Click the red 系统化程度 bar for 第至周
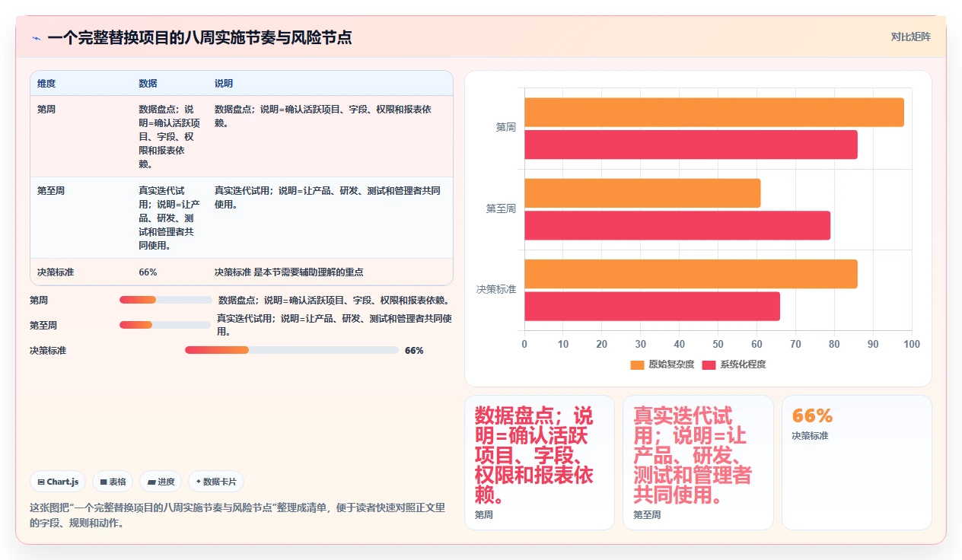Screen dimensions: 962x560 [677, 225]
